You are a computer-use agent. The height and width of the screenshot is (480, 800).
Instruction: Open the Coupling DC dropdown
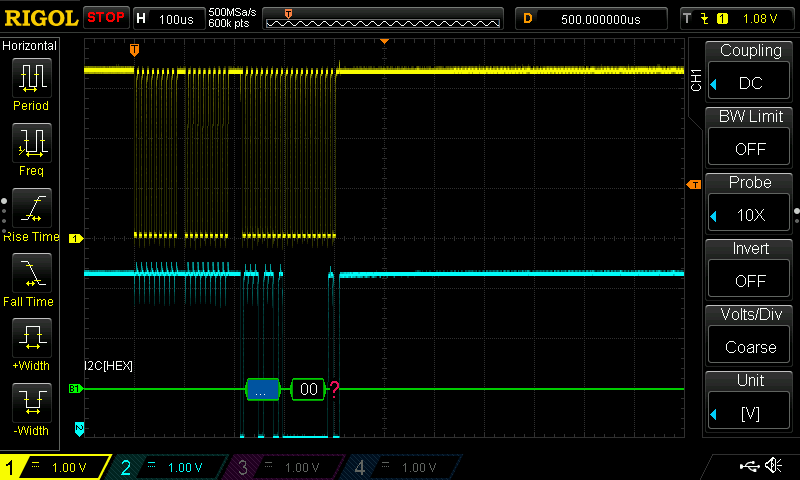coord(751,71)
